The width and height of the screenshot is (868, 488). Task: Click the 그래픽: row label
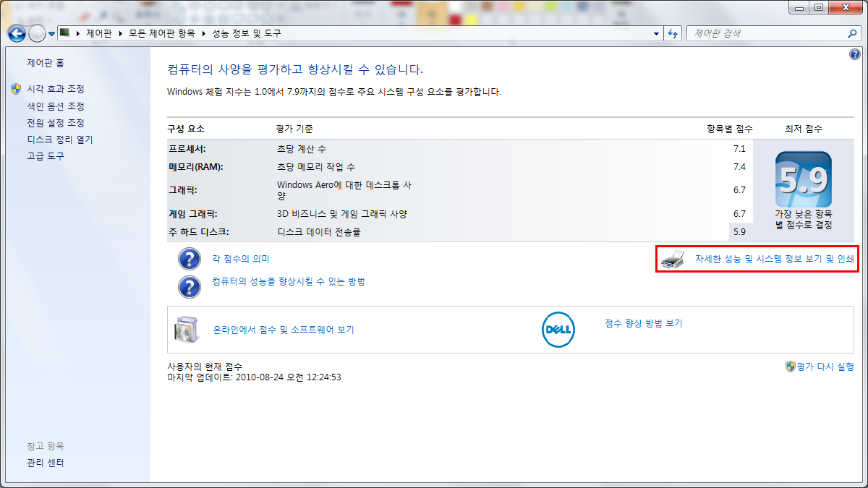[182, 190]
